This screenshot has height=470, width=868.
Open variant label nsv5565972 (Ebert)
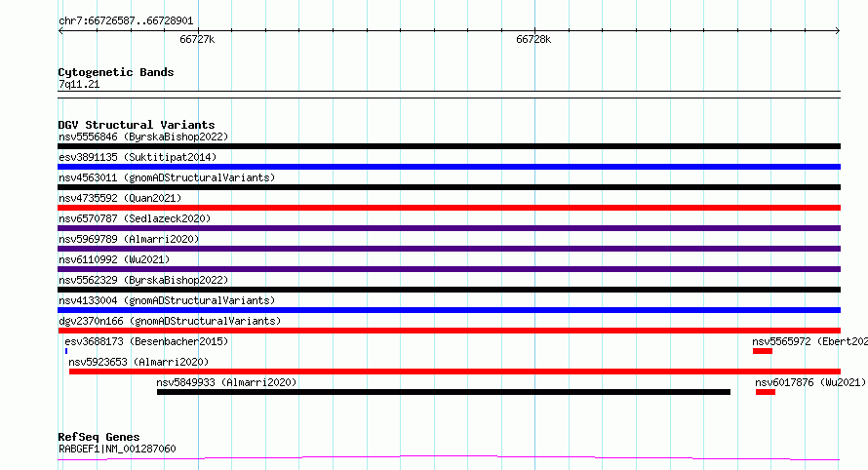[809, 341]
